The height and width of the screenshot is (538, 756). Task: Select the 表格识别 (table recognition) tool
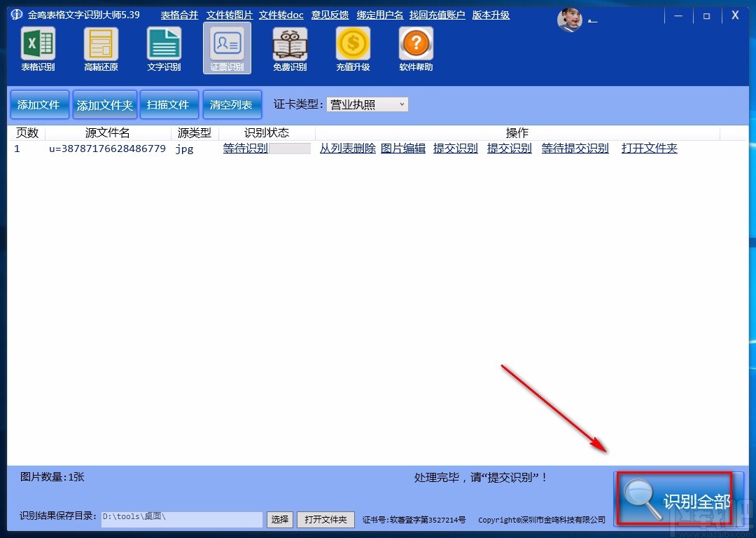coord(38,48)
